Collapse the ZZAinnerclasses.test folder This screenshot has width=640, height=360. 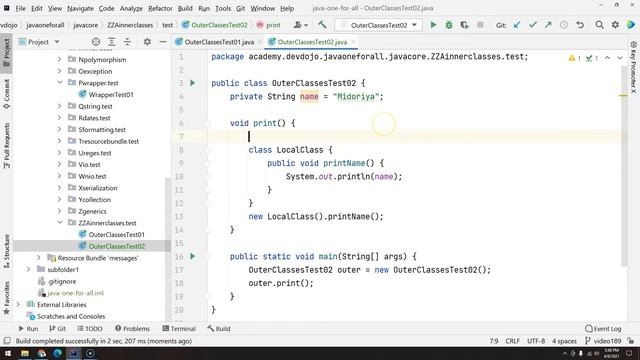(x=60, y=223)
